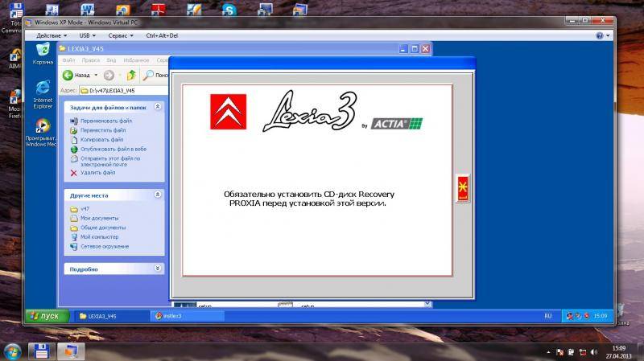The width and height of the screenshot is (644, 361).
Task: Click the 'Переименовать файл' task link
Action: click(105, 121)
